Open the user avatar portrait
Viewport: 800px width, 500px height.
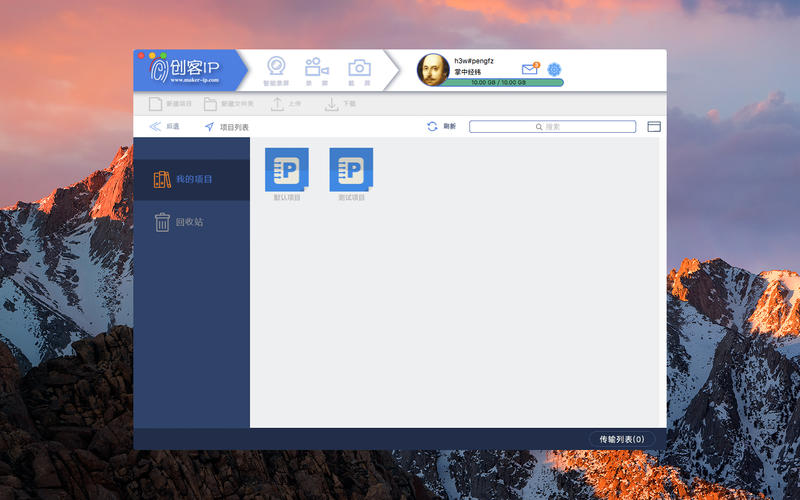[433, 70]
